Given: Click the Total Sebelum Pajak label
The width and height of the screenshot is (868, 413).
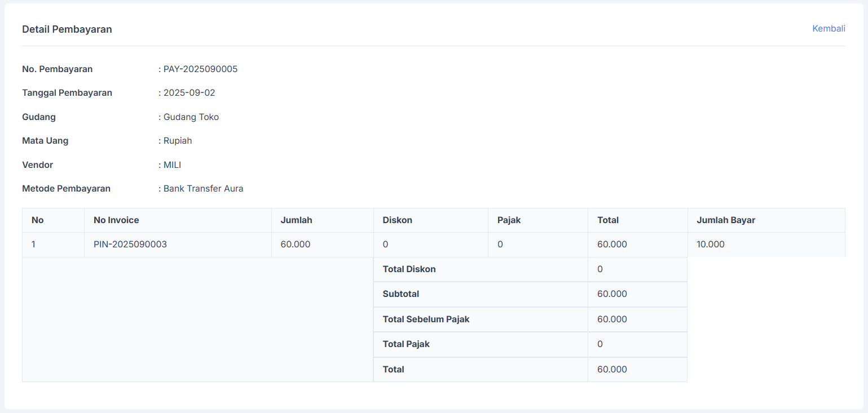Looking at the screenshot, I should pos(426,319).
